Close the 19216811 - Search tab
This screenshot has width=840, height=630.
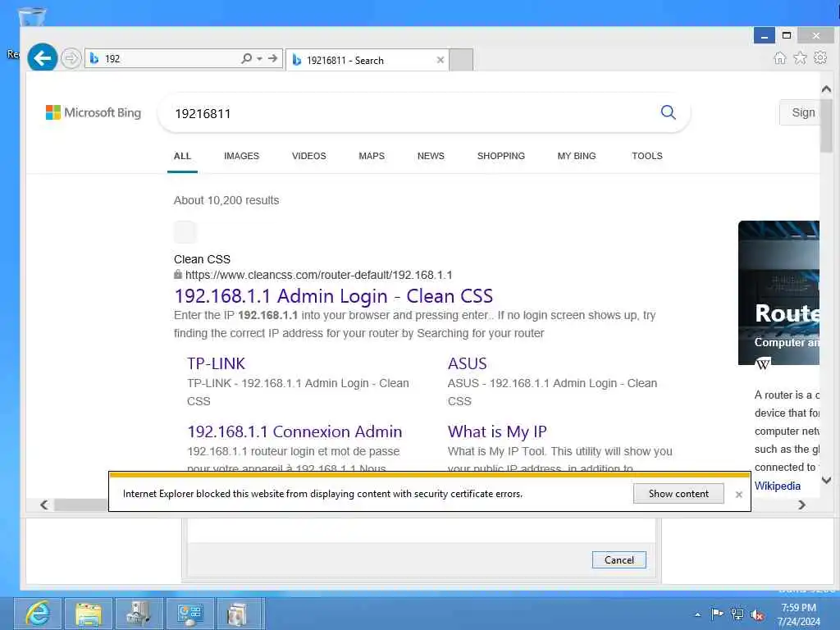(x=441, y=60)
